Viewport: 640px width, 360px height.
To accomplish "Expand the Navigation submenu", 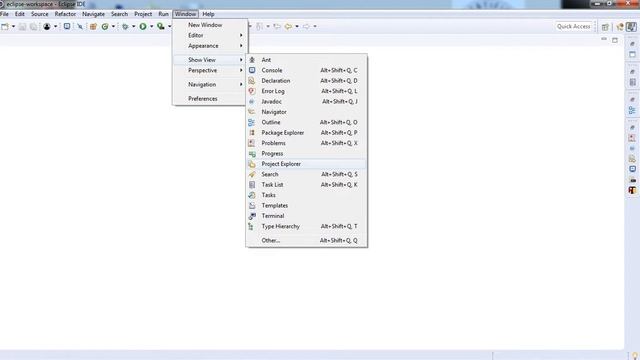I will [210, 84].
